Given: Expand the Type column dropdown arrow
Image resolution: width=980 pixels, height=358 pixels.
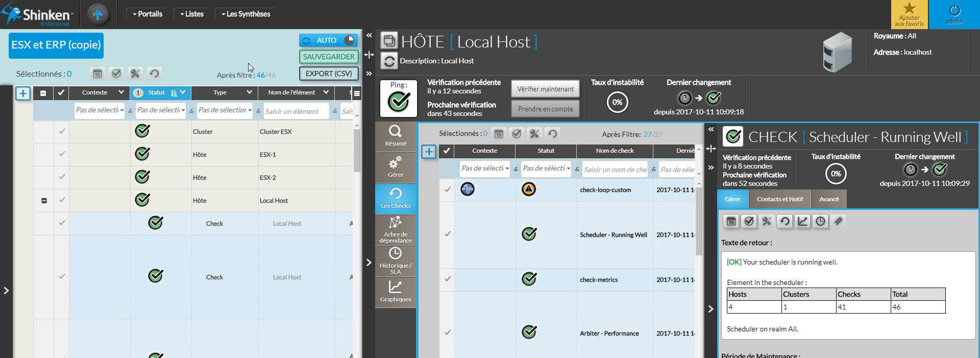Looking at the screenshot, I should click(x=249, y=92).
